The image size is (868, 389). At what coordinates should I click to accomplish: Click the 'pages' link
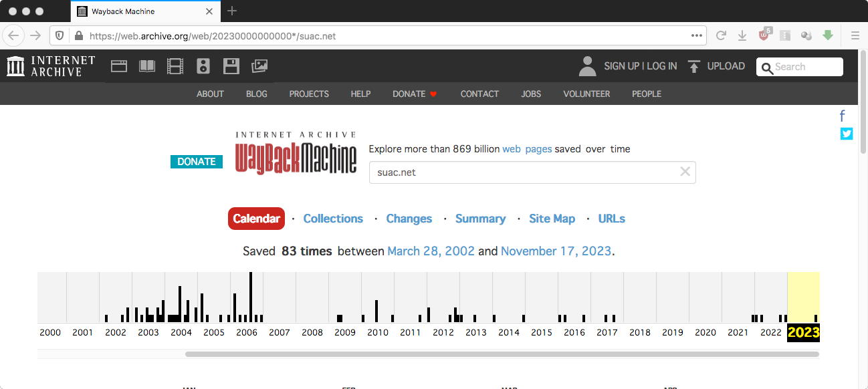(538, 149)
